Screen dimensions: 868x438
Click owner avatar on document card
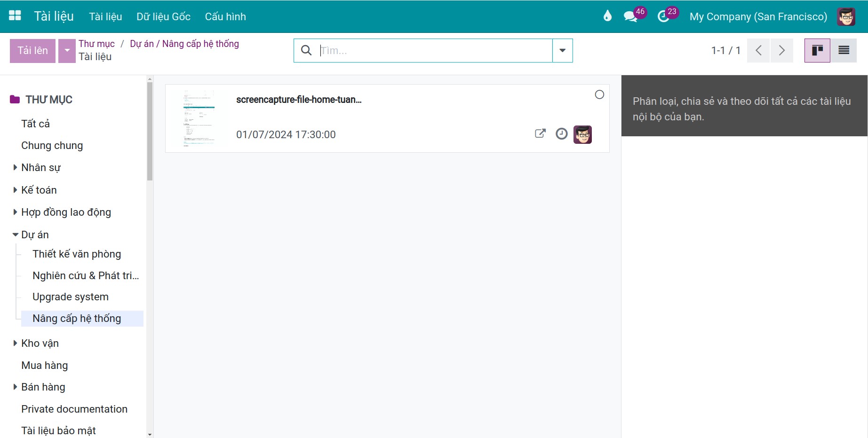582,134
